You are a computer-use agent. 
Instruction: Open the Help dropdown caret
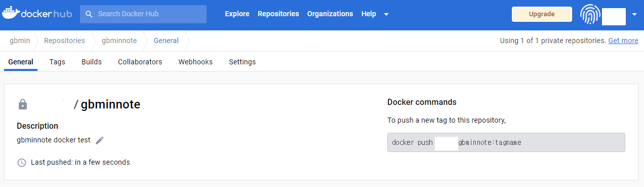click(386, 14)
